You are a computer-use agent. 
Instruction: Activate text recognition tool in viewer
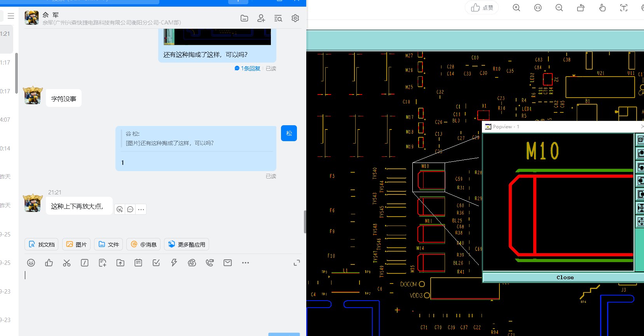[x=624, y=8]
